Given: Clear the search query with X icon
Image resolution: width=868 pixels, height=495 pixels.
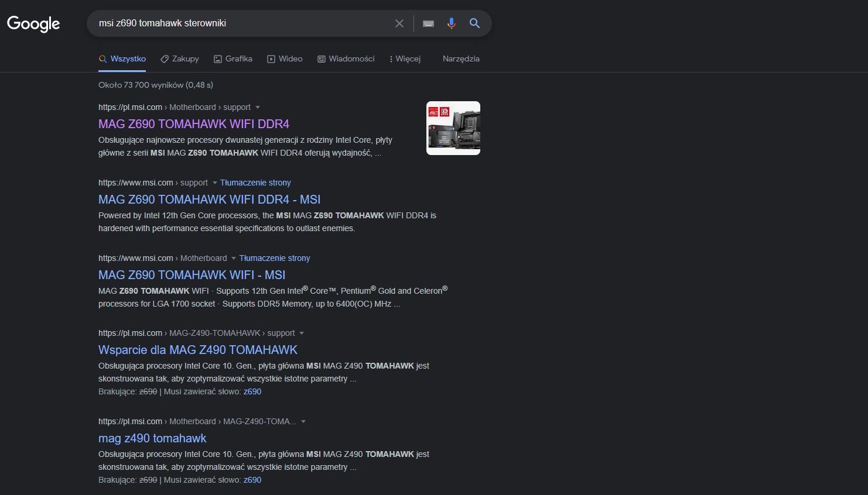Looking at the screenshot, I should [x=399, y=23].
